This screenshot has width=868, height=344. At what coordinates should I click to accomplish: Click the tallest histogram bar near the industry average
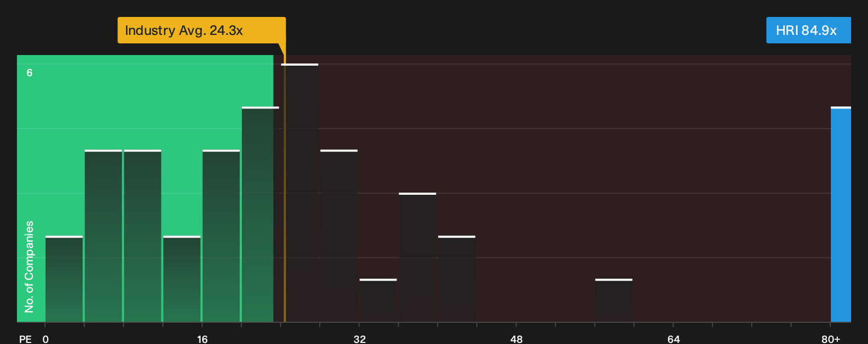tap(300, 193)
